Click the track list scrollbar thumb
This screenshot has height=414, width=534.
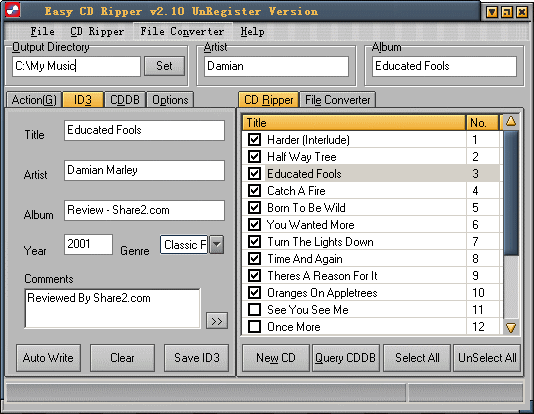pyautogui.click(x=511, y=193)
